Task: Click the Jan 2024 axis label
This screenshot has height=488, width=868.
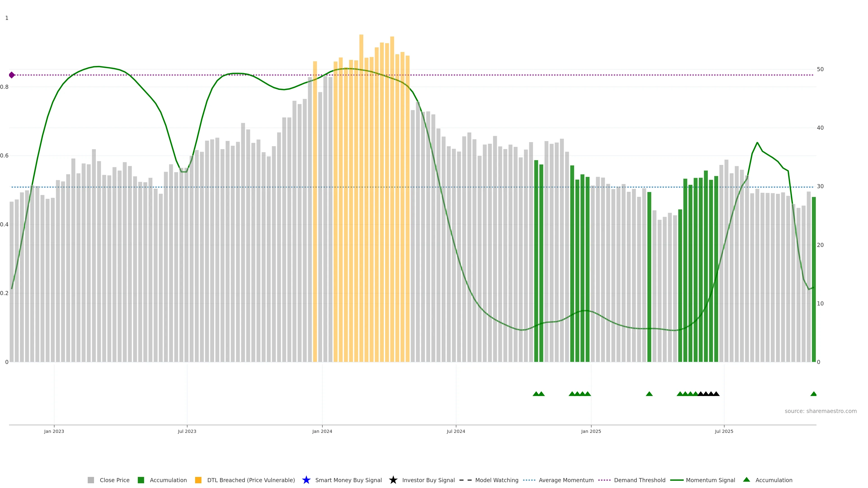Action: pos(322,431)
